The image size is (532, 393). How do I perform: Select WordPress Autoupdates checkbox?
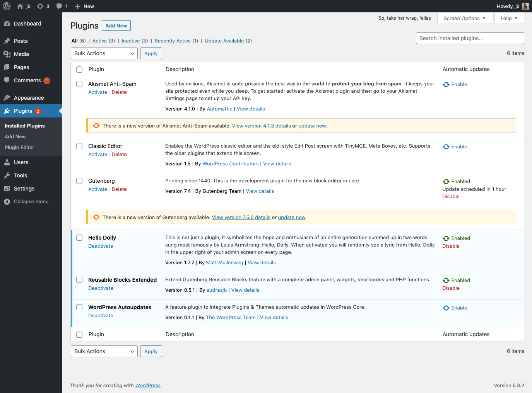pyautogui.click(x=79, y=307)
